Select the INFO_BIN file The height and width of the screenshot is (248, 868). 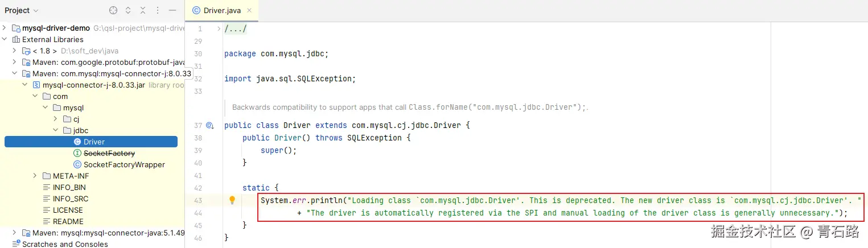[x=69, y=187]
